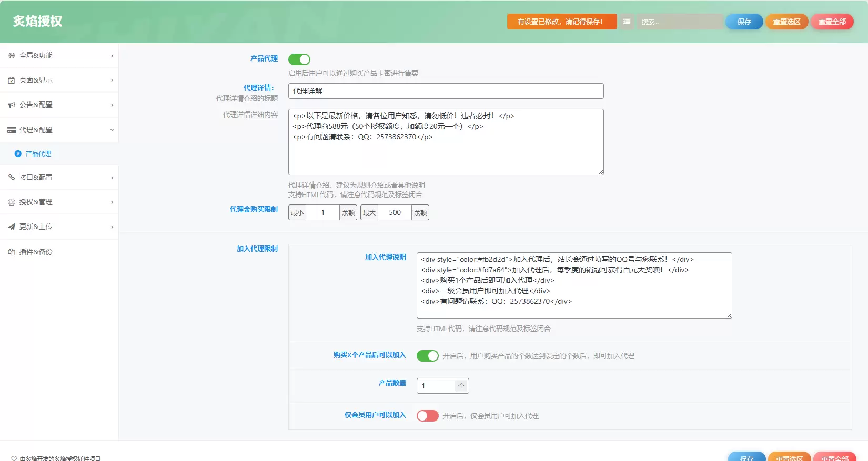This screenshot has height=461, width=868.
Task: Click the top blue 保存 button
Action: point(744,22)
